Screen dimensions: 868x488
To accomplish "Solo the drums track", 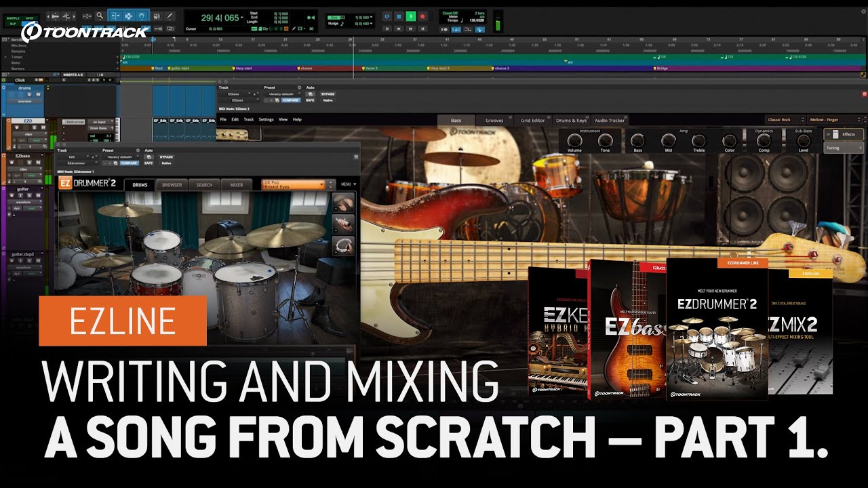I will [29, 94].
